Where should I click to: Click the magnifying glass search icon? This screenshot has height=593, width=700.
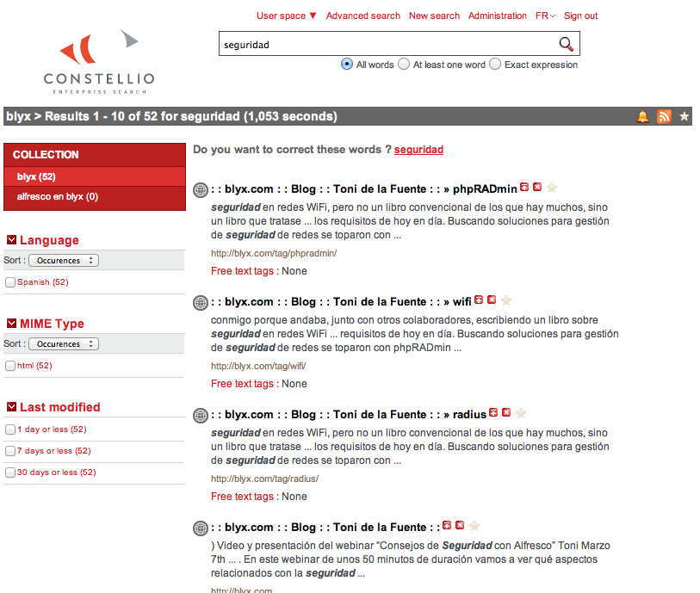click(566, 44)
